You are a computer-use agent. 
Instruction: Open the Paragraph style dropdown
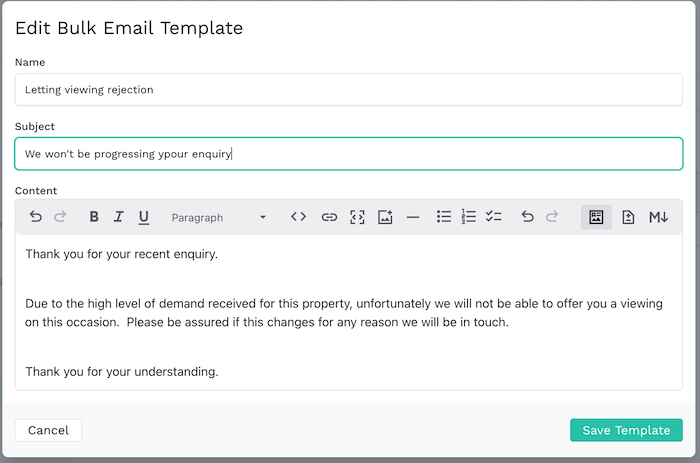[219, 217]
